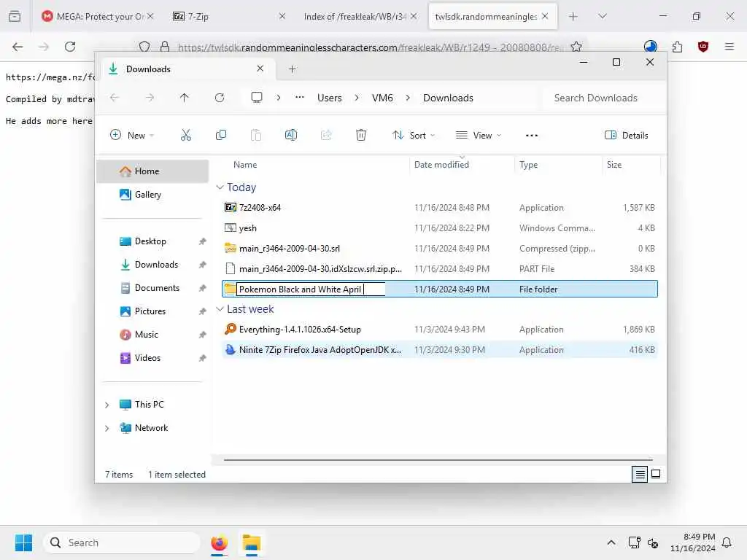Open hidden breadcrumb ellipsis in address bar
The height and width of the screenshot is (560, 747).
(300, 98)
